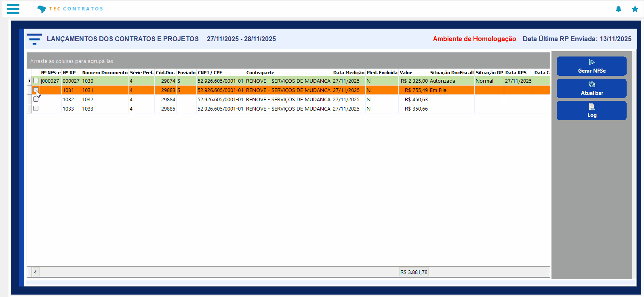644x297 pixels.
Task: Click the 'LANÇAMENTOS DOS CONTRATOS E PROJETOS' title
Action: click(x=123, y=39)
